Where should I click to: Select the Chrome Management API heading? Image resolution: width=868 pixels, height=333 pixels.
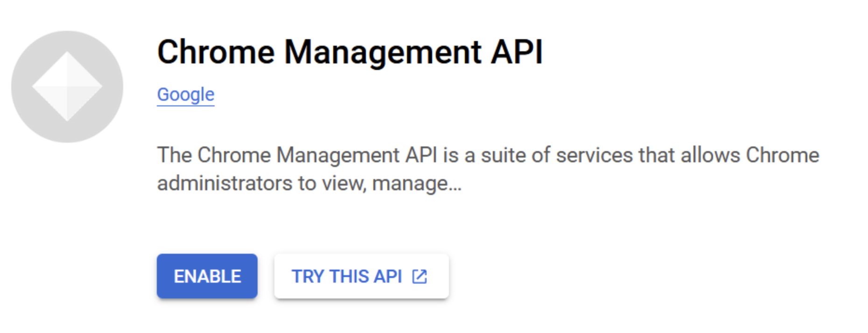tap(350, 52)
